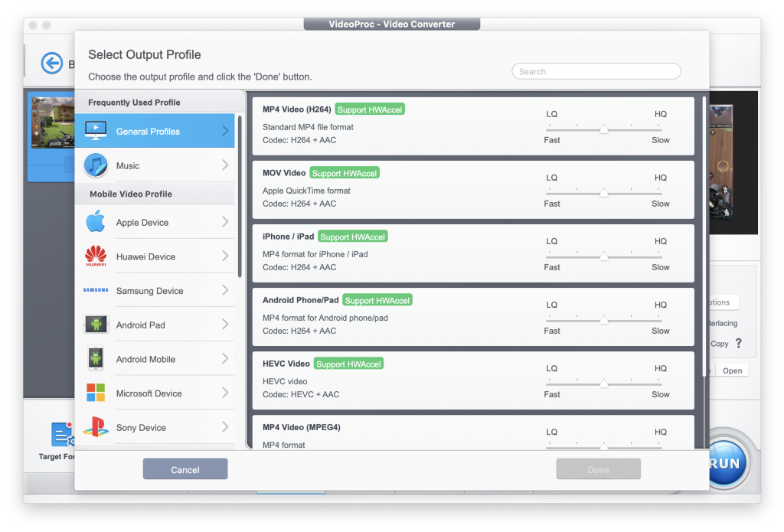784x532 pixels.
Task: Click the left video thumbnail
Action: point(53,122)
